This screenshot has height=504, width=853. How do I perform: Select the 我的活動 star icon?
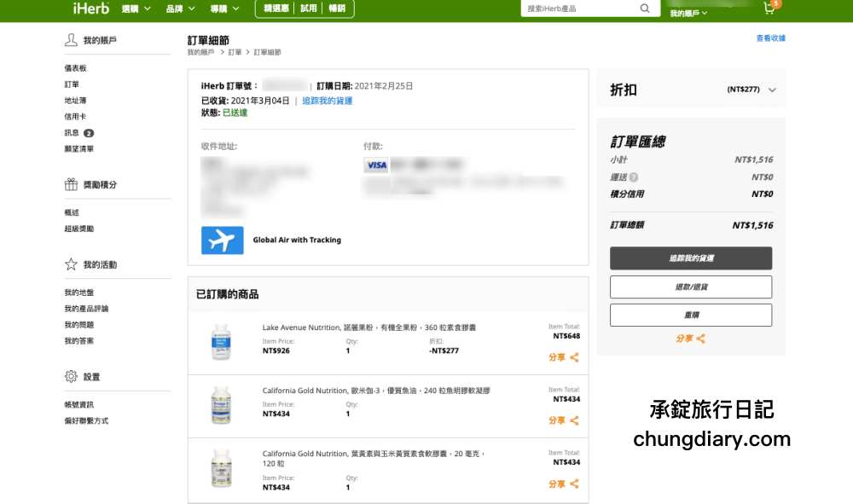[x=72, y=264]
